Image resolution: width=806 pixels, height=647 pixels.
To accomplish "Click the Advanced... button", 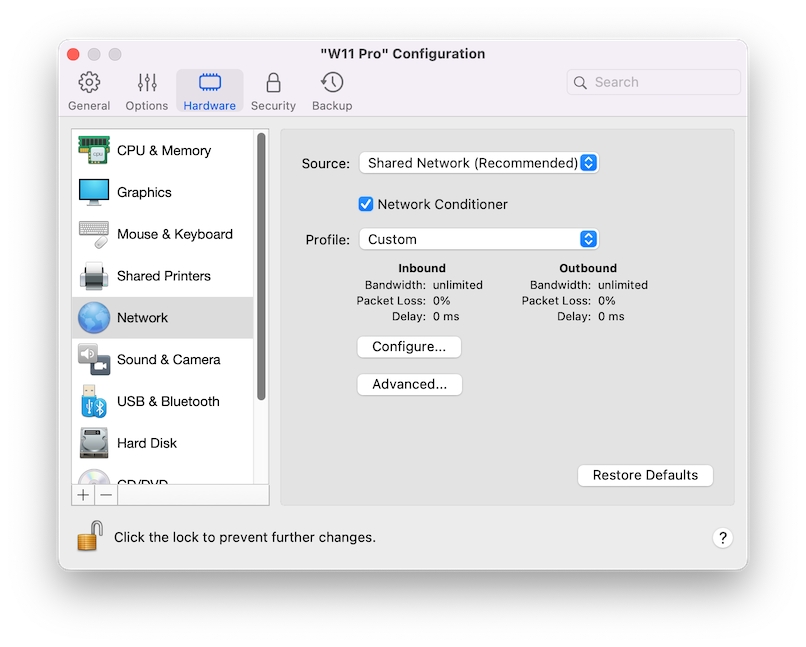I will [409, 384].
